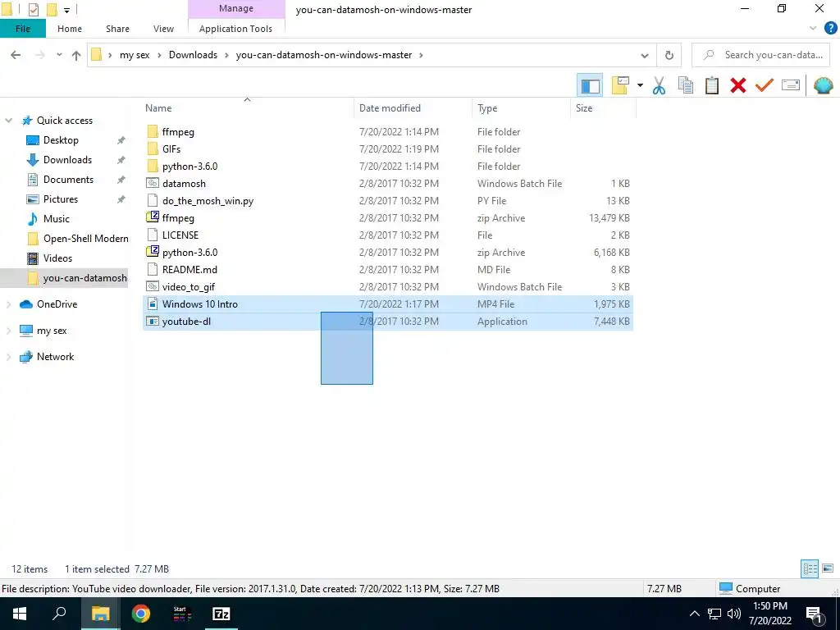Switch to the Home ribbon tab
This screenshot has height=630, width=840.
pos(70,29)
